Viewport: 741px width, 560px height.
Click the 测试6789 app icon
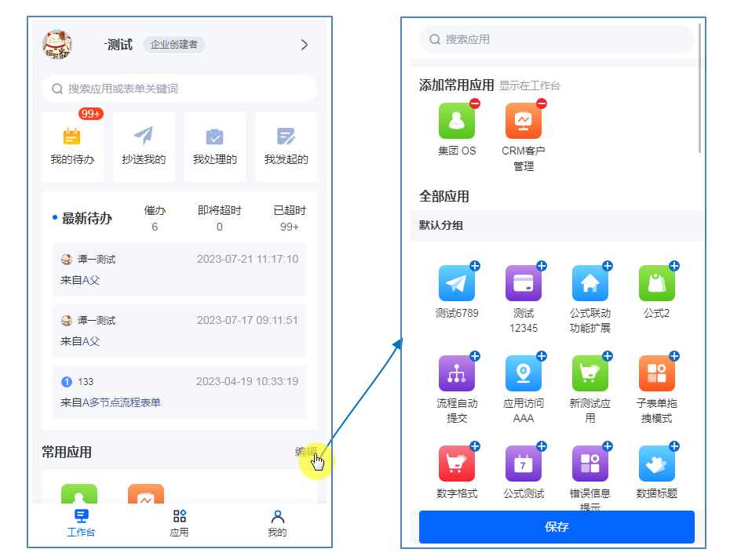point(457,283)
